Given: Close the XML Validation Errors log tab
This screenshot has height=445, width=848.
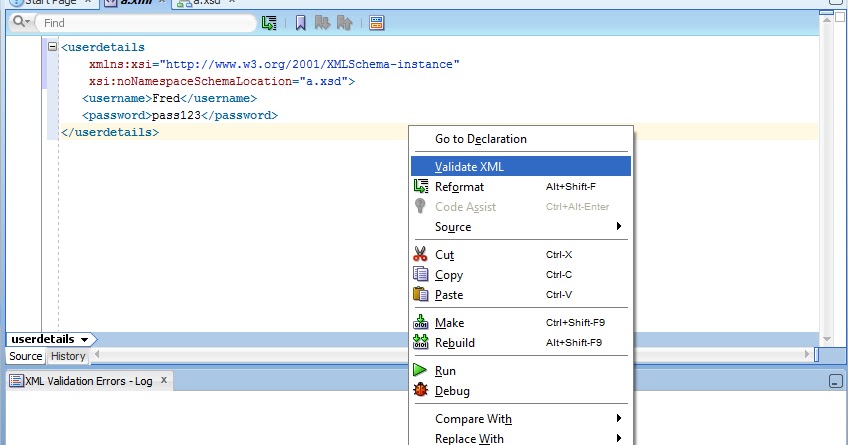Looking at the screenshot, I should (x=163, y=380).
